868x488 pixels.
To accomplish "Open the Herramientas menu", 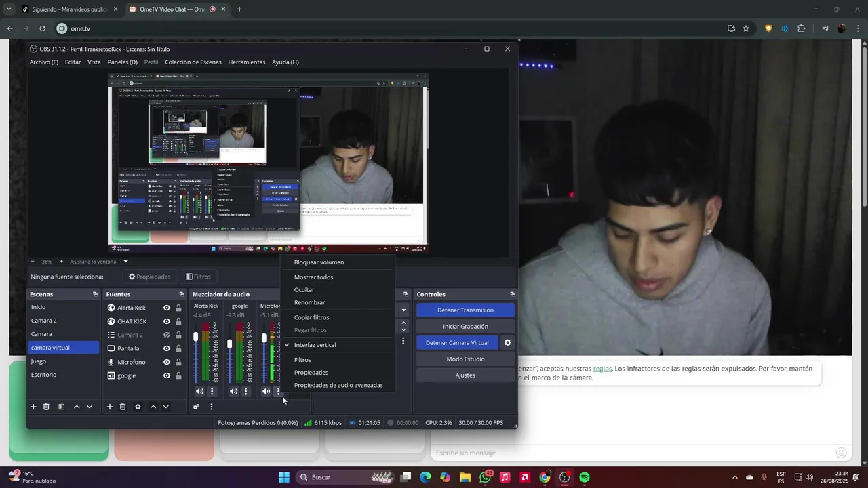I will [x=247, y=62].
